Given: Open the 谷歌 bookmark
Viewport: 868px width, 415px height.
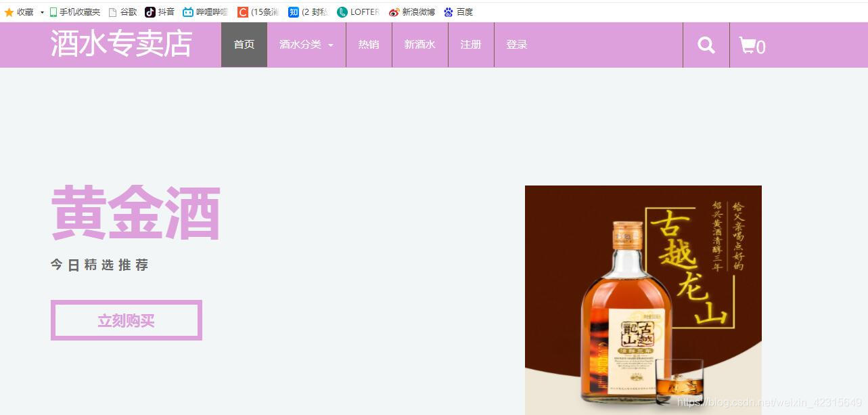Looking at the screenshot, I should point(124,12).
